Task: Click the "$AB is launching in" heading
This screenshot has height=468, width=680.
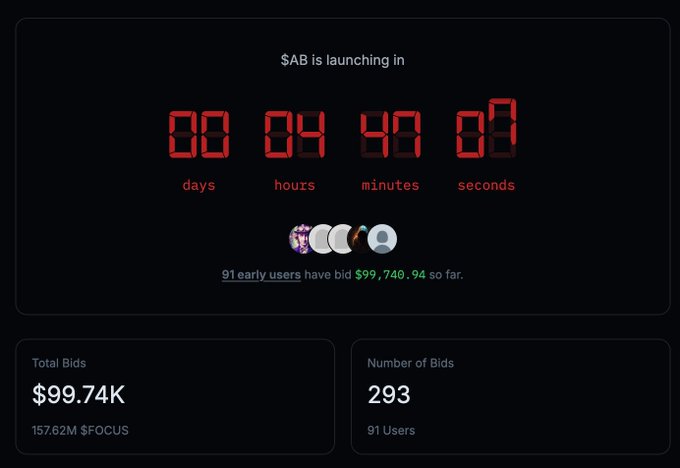Action: [343, 60]
